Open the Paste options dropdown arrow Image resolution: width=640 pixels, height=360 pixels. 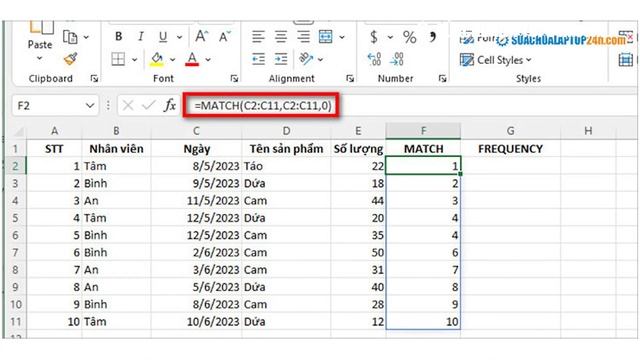(x=40, y=58)
